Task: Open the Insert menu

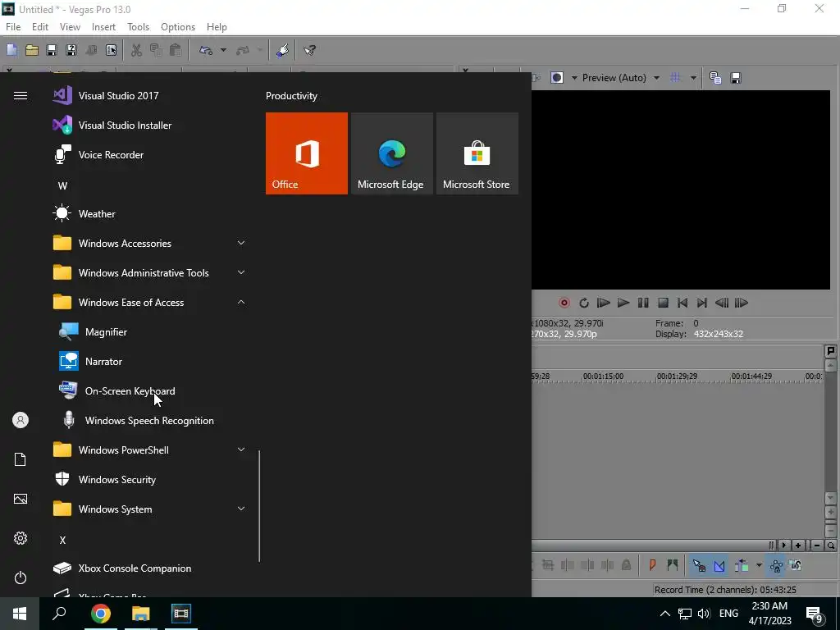Action: 103,27
